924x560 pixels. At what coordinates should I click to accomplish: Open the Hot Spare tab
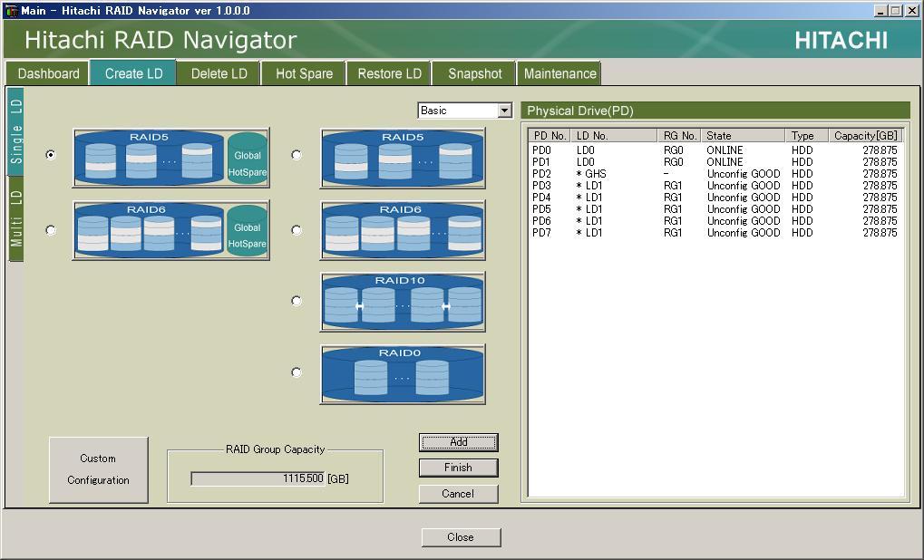(x=304, y=73)
